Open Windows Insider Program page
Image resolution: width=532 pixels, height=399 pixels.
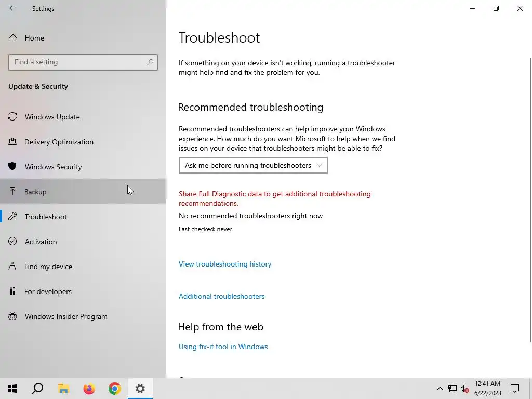coord(83,316)
